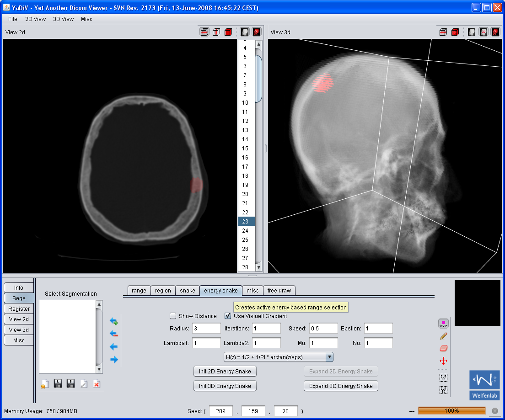Open the 3D View menu
Image resolution: width=505 pixels, height=420 pixels.
tap(63, 19)
